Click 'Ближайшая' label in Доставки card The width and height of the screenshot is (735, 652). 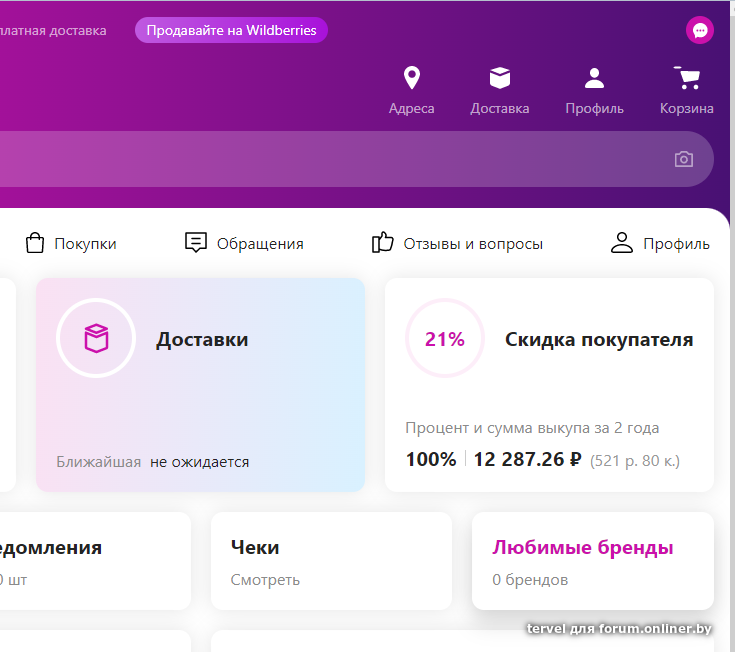[98, 462]
